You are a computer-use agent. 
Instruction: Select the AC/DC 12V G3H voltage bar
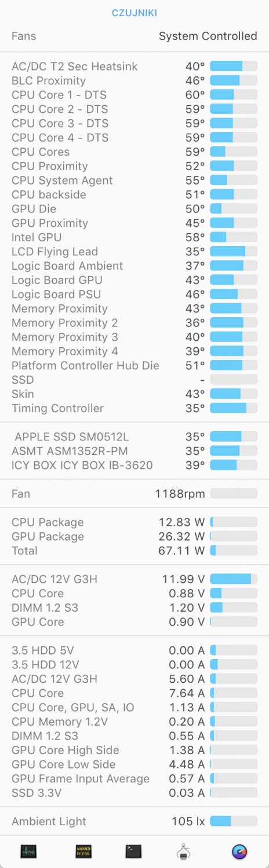(x=234, y=579)
